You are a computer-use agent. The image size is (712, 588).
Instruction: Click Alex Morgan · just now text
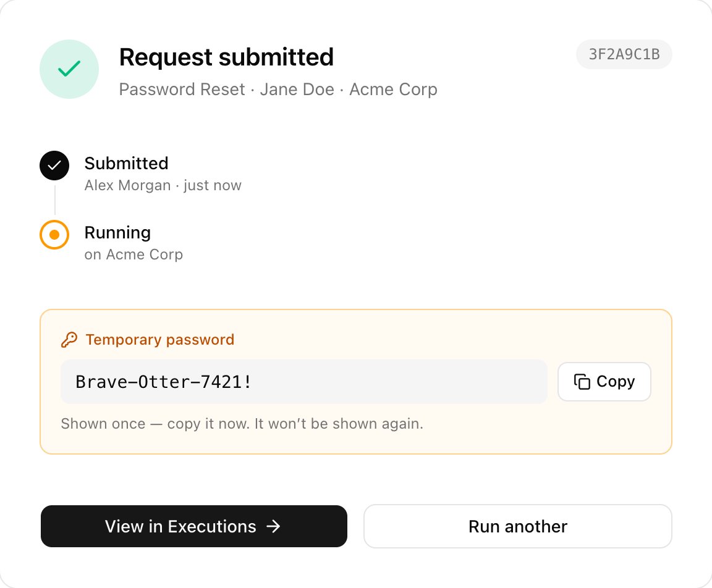[163, 185]
